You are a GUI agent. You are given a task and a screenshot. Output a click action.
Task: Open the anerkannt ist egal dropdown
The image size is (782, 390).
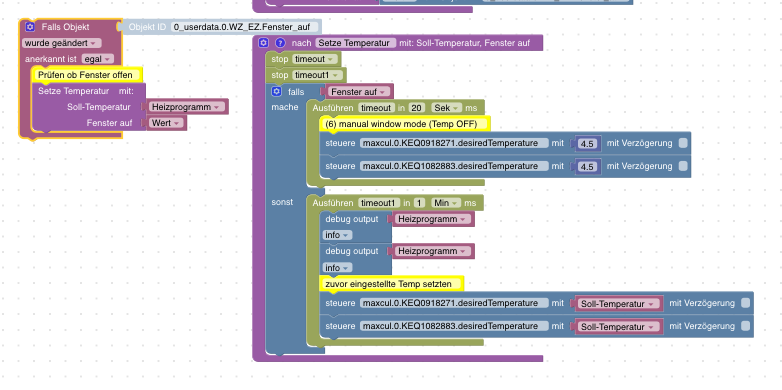(x=98, y=59)
